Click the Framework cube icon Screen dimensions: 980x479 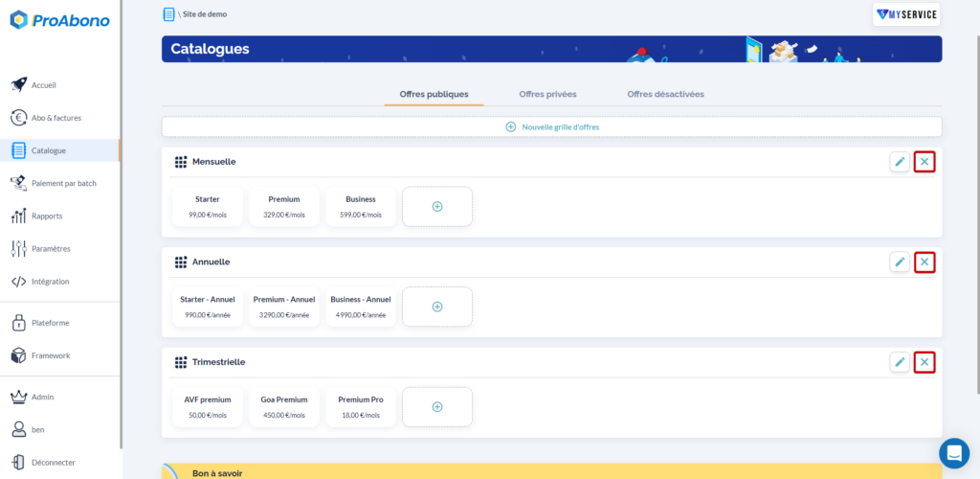[19, 355]
